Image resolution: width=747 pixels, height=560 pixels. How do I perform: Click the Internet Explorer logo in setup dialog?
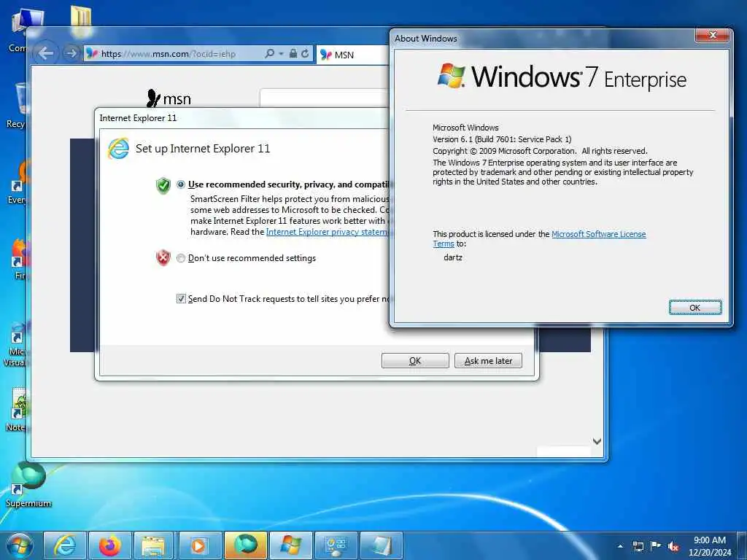pyautogui.click(x=118, y=149)
